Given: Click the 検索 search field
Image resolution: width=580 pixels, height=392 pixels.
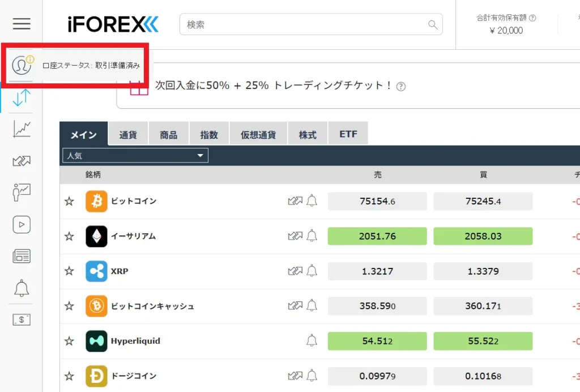Looking at the screenshot, I should click(311, 24).
